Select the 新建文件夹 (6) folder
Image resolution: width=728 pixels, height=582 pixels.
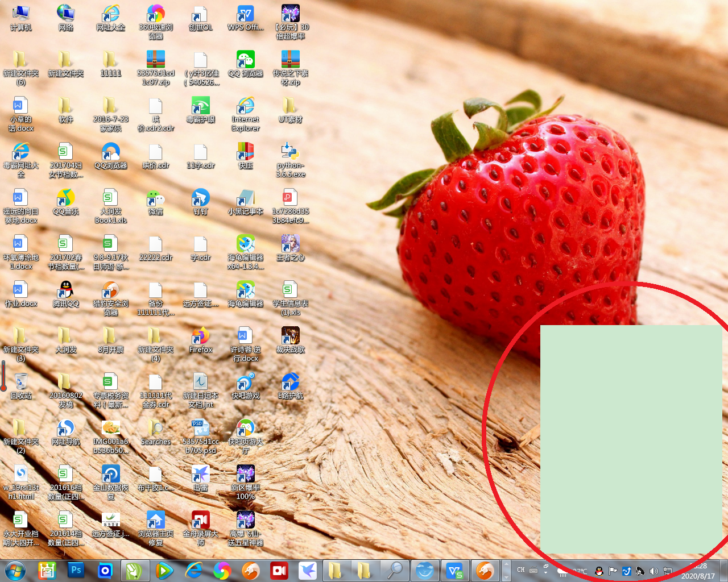coord(21,68)
